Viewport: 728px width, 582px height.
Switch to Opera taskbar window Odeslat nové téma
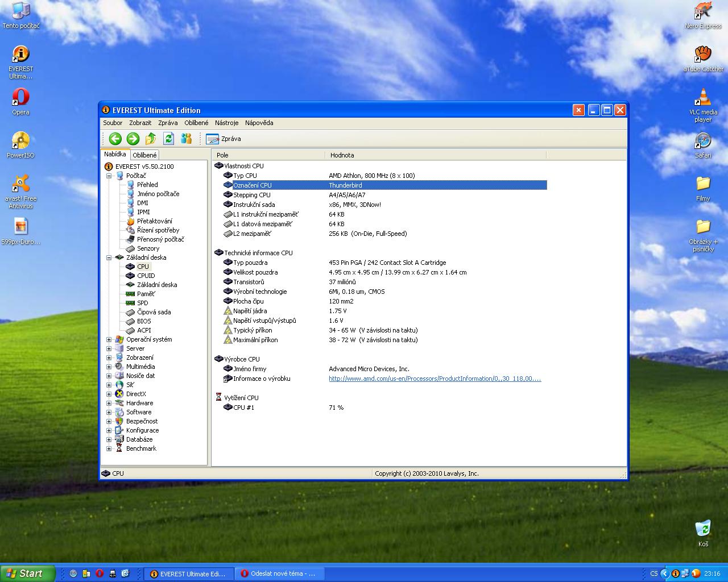click(x=279, y=573)
